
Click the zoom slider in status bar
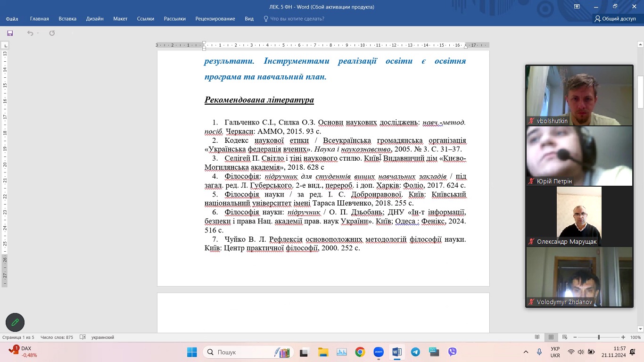[599, 337]
